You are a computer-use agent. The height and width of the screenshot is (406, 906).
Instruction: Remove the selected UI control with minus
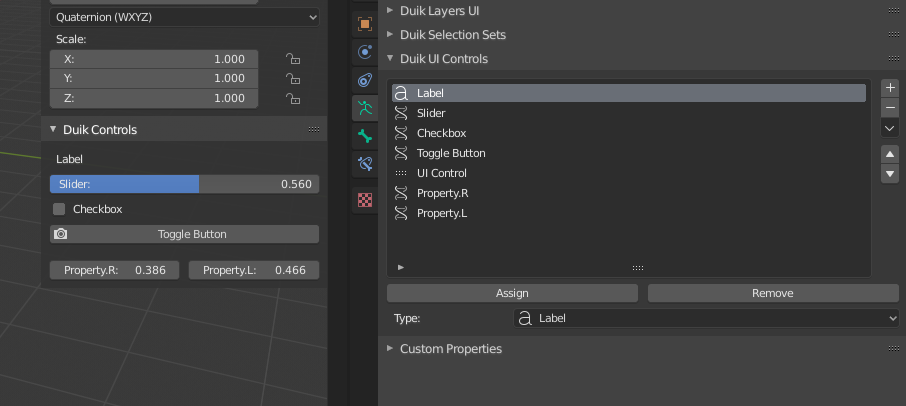click(890, 108)
